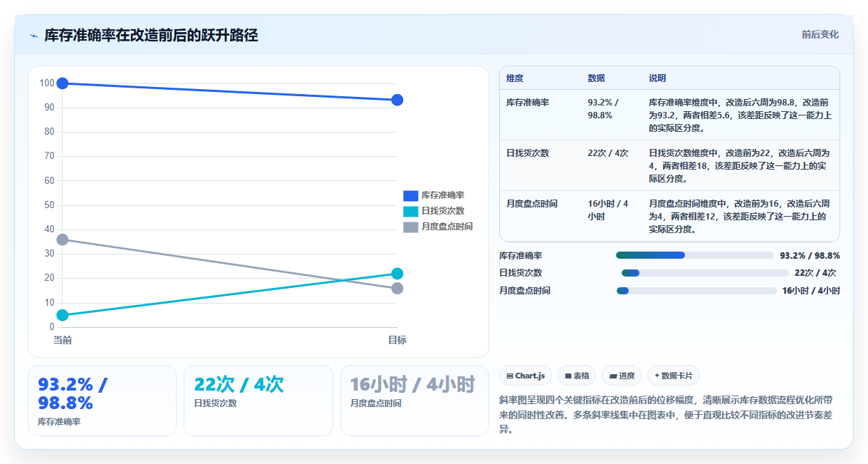
Task: Click the 日找货次数 legend label
Action: (443, 211)
